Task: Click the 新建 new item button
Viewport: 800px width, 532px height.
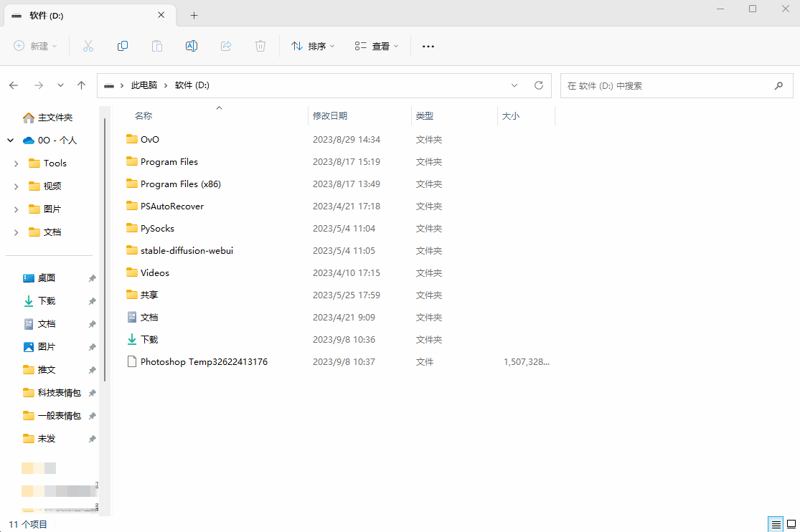Action: click(36, 46)
